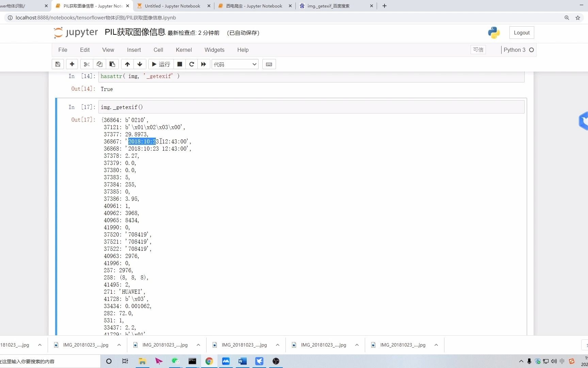Screen dimensions: 588x368
Task: Click the Jupyter logo
Action: pos(76,32)
